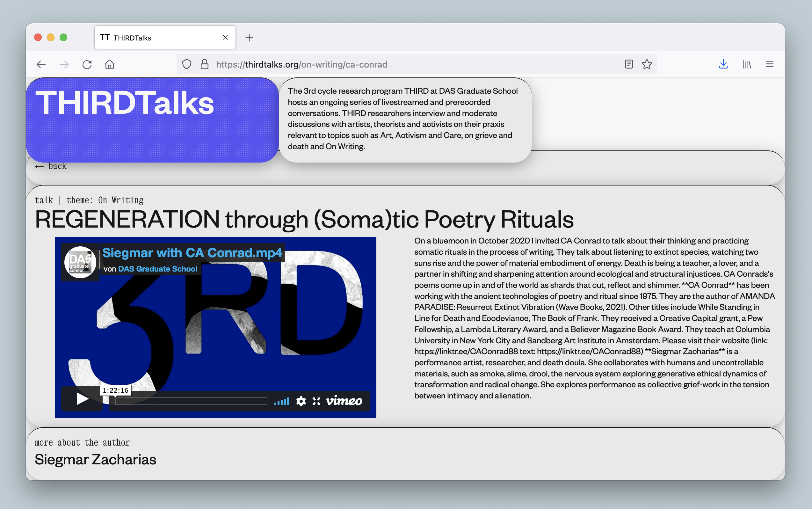This screenshot has height=509, width=812.
Task: Adjust the video volume bars
Action: tap(282, 401)
